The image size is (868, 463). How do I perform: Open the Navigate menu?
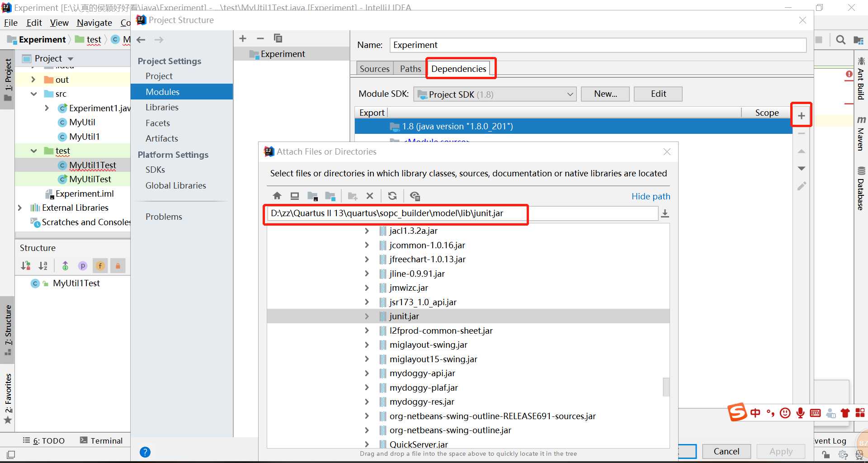click(94, 23)
